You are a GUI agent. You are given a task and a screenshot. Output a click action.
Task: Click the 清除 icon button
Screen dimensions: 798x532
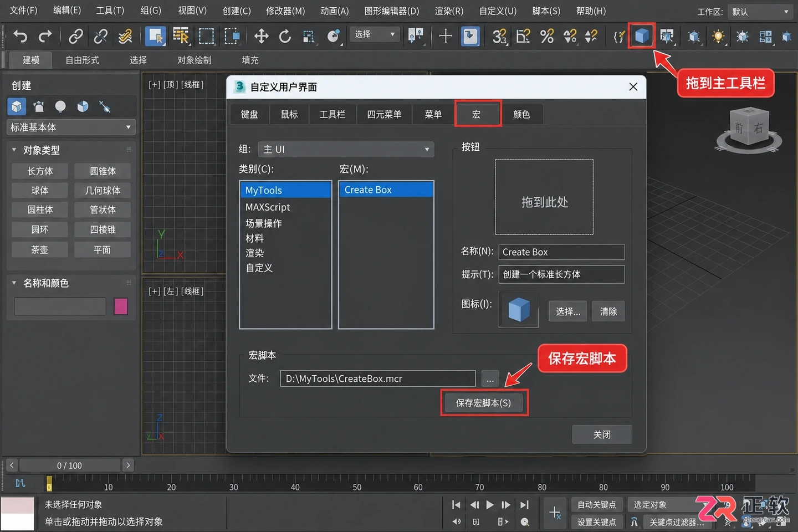point(608,311)
